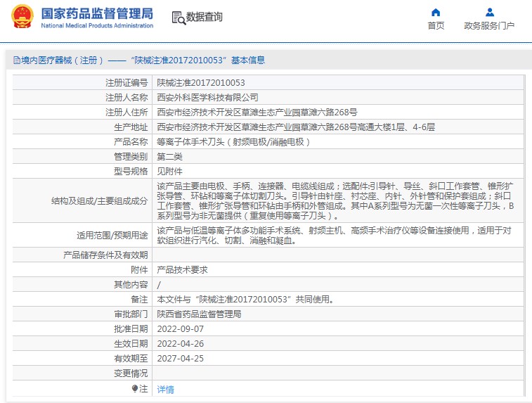Viewport: 532px width, 403px height.
Task: Click the 适用范围 intended use text
Action: 334,236
